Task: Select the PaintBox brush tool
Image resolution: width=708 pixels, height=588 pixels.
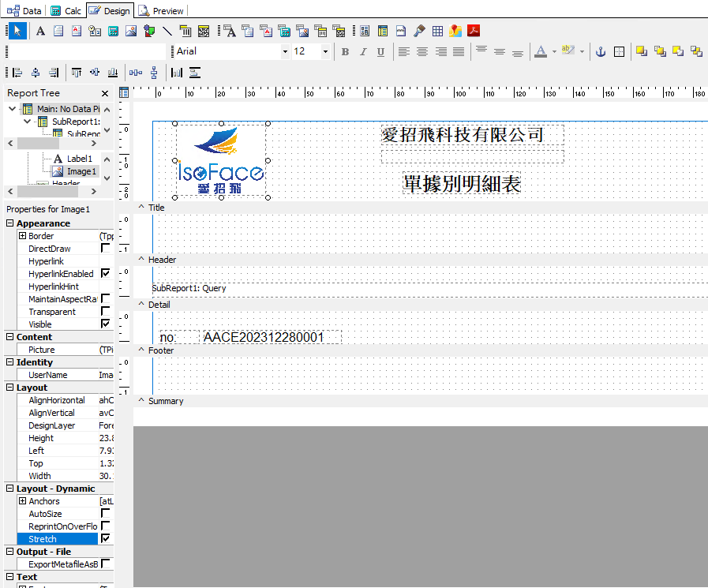Action: [x=419, y=31]
